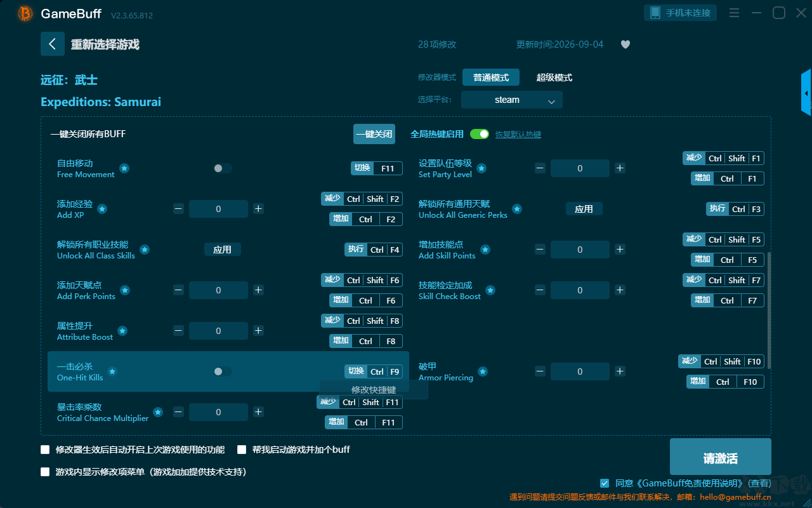Star the Free Movement cheat

coord(124,168)
